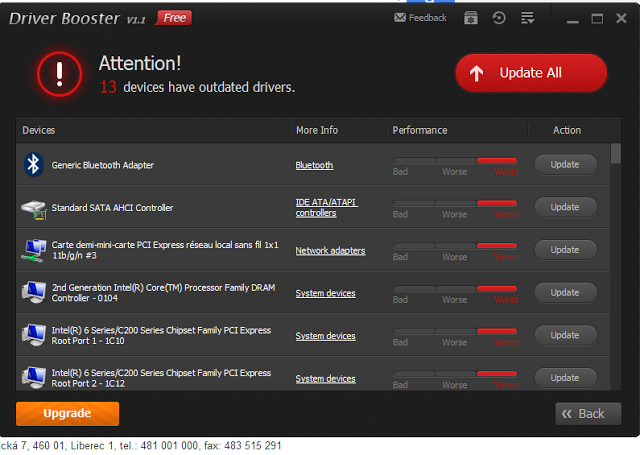
Task: Open the options menu list icon
Action: [527, 18]
